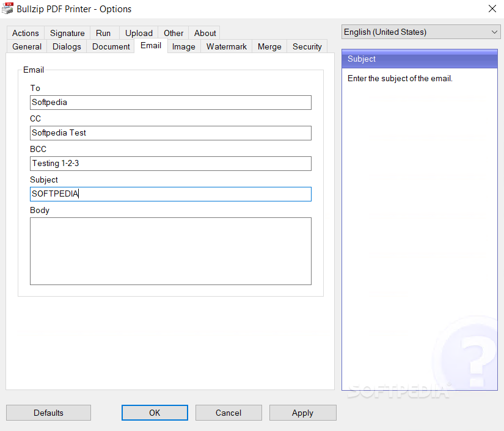Close the Bullzip PDF Printer Options window

492,9
